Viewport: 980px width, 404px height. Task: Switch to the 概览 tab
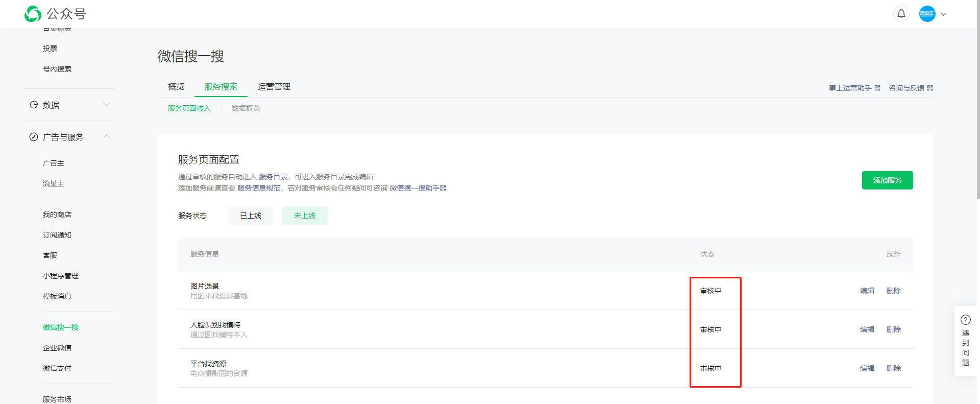[176, 87]
